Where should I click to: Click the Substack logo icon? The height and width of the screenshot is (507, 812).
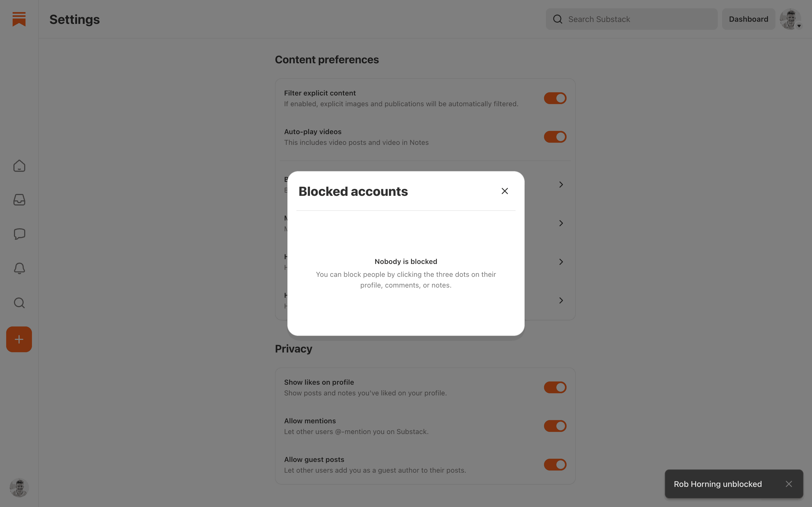click(19, 19)
